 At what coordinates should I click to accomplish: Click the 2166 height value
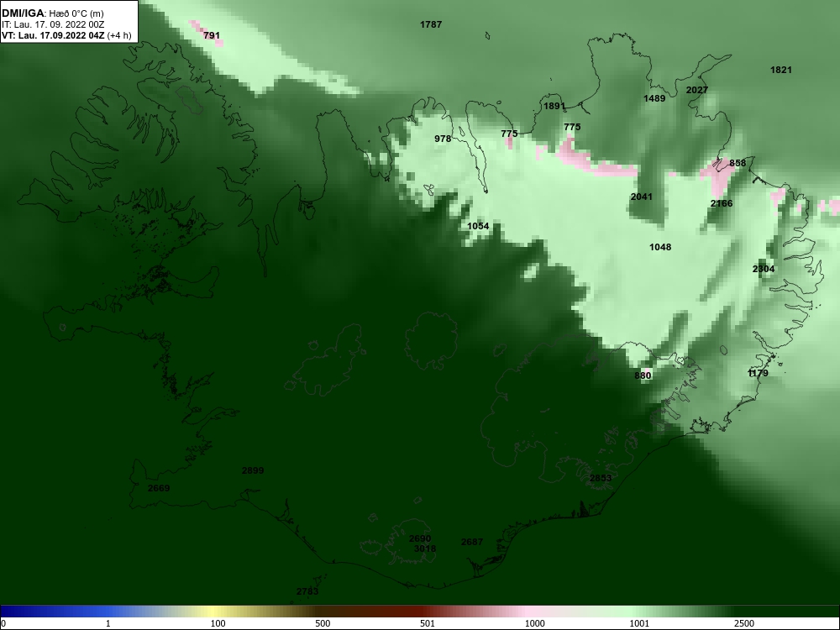pyautogui.click(x=721, y=203)
